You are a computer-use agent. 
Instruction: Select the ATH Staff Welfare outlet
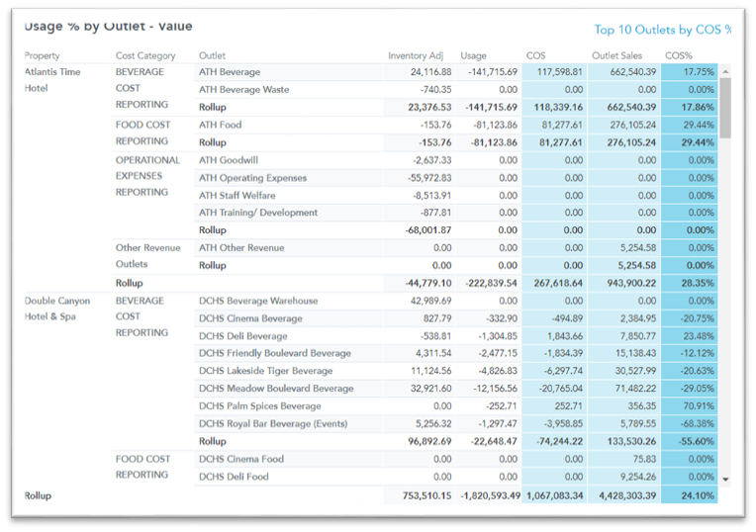click(x=237, y=195)
